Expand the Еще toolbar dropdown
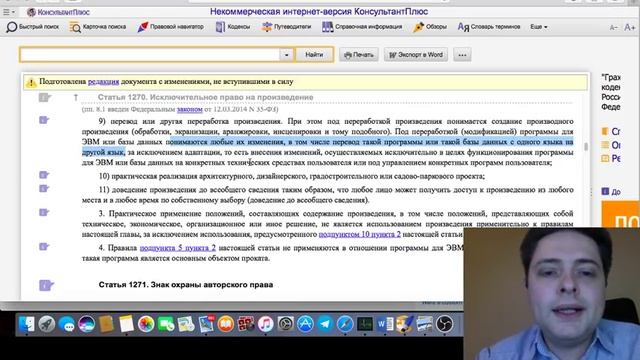The width and height of the screenshot is (640, 360). (539, 27)
